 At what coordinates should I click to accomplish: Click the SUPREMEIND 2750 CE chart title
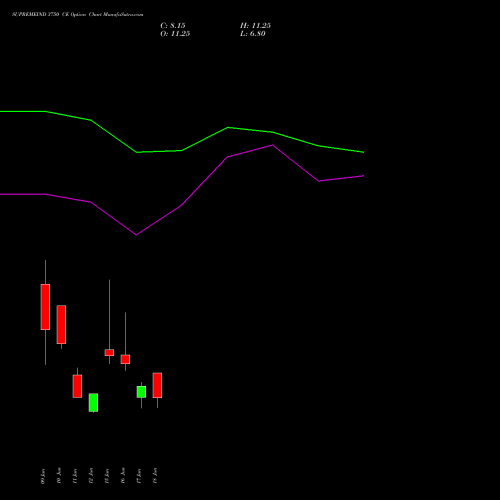pyautogui.click(x=77, y=15)
